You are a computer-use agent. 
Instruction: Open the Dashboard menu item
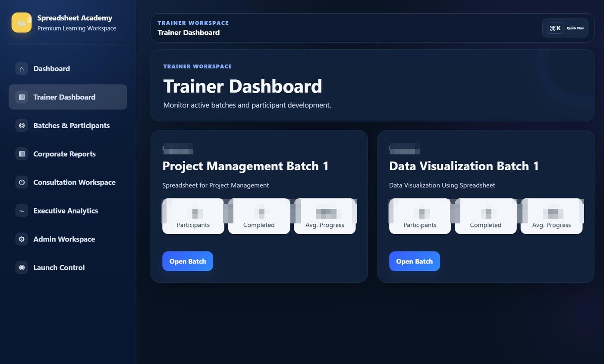(x=68, y=69)
